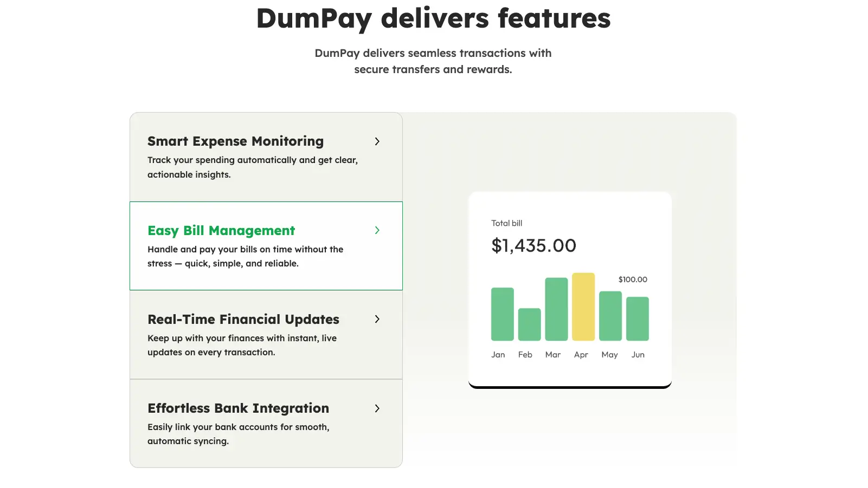Screen dimensions: 868x488
Task: Click 'Handle and pay your bills' description
Action: [245, 256]
